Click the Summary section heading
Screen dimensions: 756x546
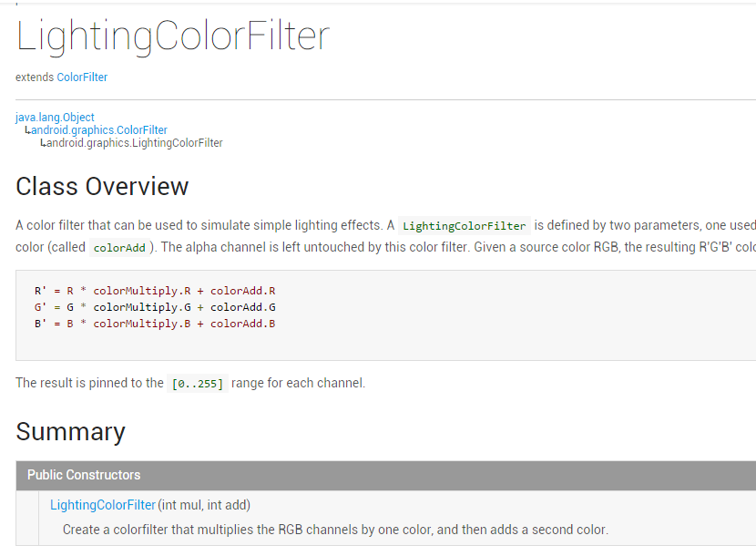70,431
